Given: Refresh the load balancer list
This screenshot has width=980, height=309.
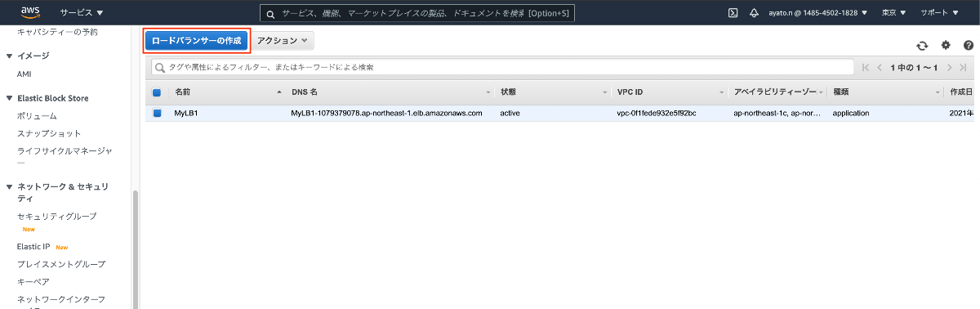Looking at the screenshot, I should (922, 46).
